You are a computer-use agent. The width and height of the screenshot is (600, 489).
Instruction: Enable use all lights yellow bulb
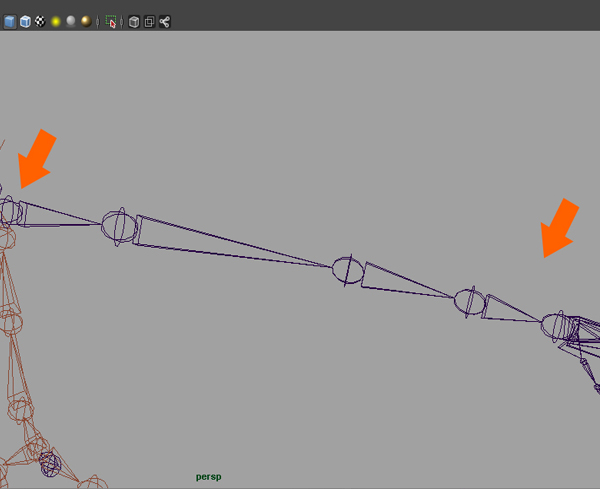click(x=56, y=22)
